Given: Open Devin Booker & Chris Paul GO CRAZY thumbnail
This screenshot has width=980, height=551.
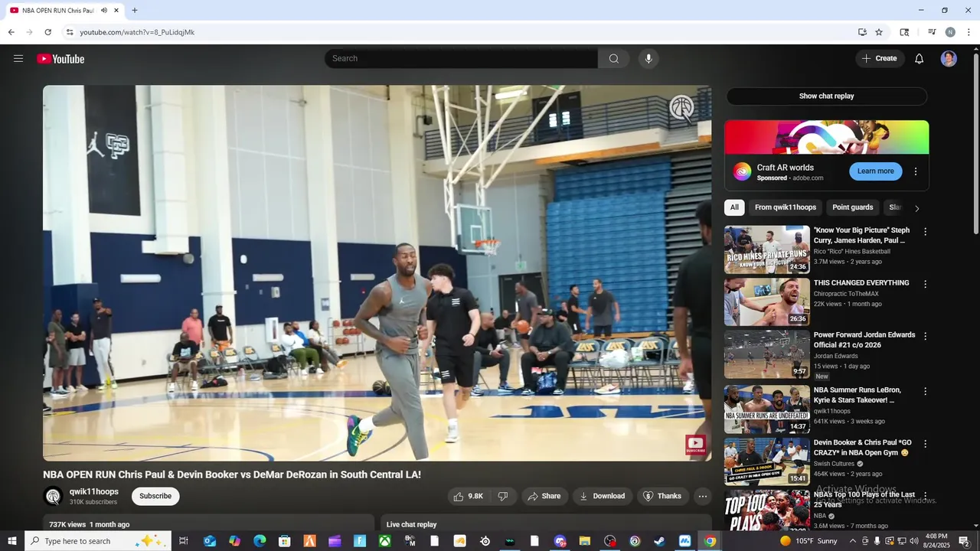Looking at the screenshot, I should [x=767, y=461].
